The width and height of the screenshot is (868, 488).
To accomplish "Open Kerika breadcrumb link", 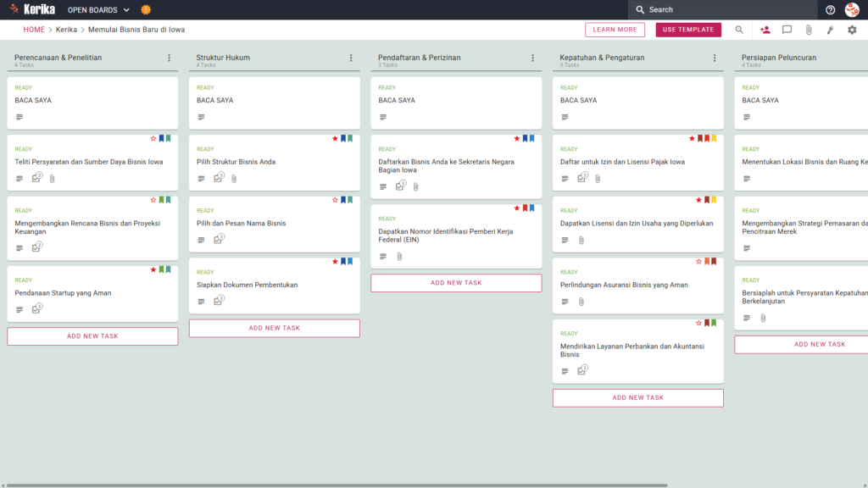I will click(66, 30).
